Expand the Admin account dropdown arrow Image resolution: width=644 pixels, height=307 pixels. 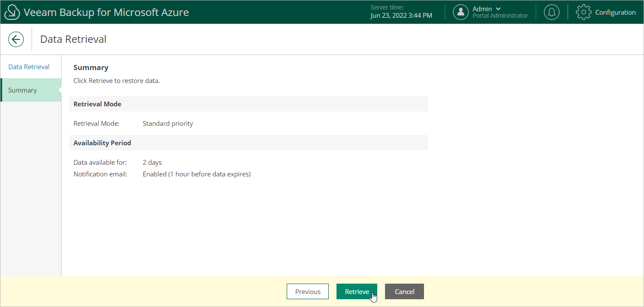tap(498, 9)
